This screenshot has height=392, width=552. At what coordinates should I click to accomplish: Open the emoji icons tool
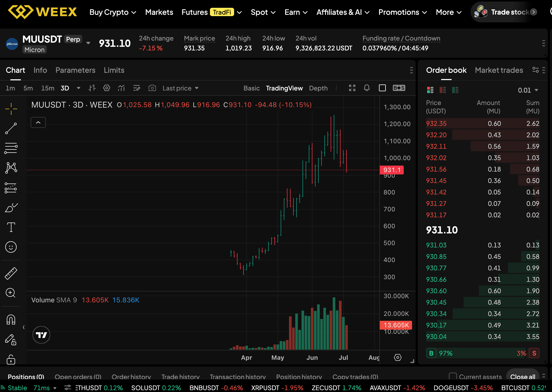[x=11, y=247]
